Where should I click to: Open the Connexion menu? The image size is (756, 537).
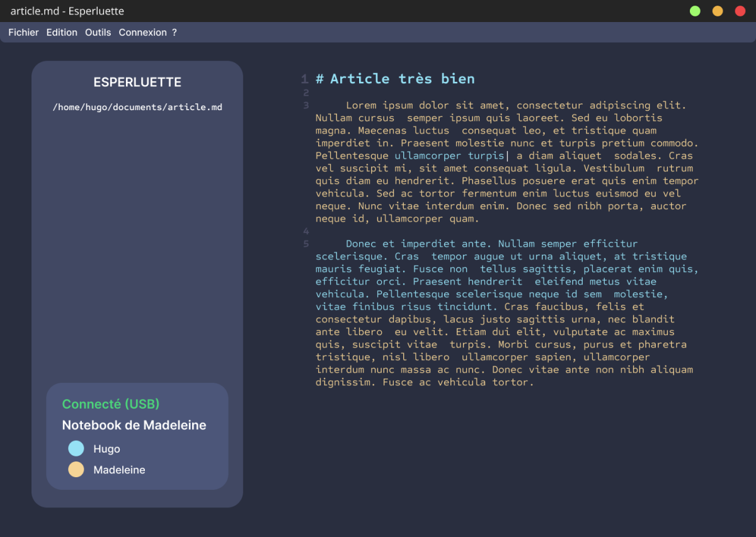click(x=142, y=32)
